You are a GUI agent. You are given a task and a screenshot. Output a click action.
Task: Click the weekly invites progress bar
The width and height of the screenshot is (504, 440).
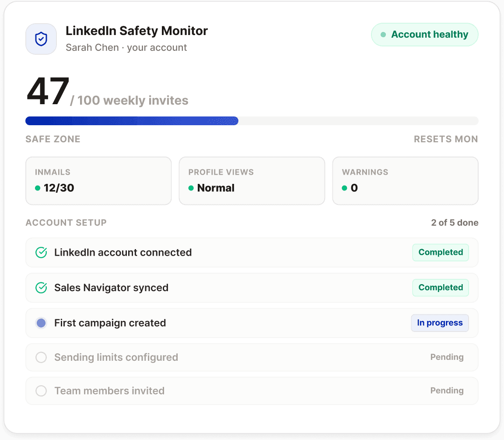(x=252, y=121)
